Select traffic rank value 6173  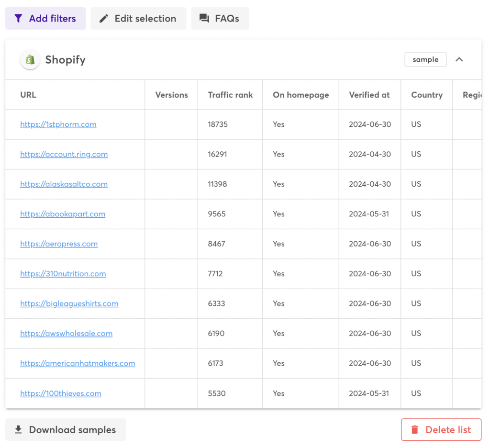point(216,363)
